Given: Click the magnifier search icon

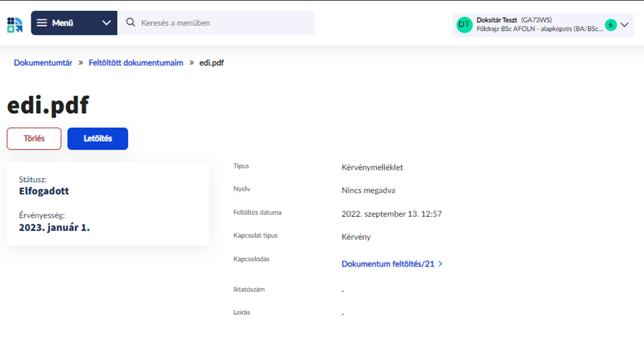Looking at the screenshot, I should tap(131, 22).
